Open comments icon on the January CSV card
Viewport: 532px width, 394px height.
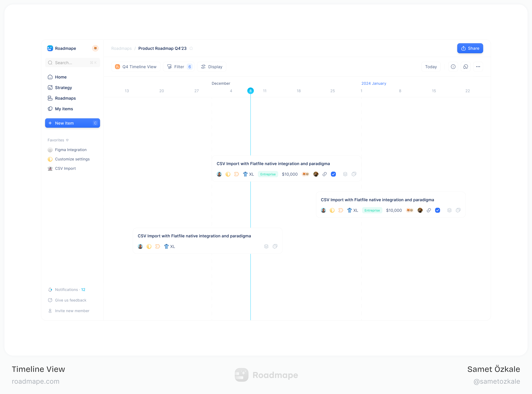point(458,210)
